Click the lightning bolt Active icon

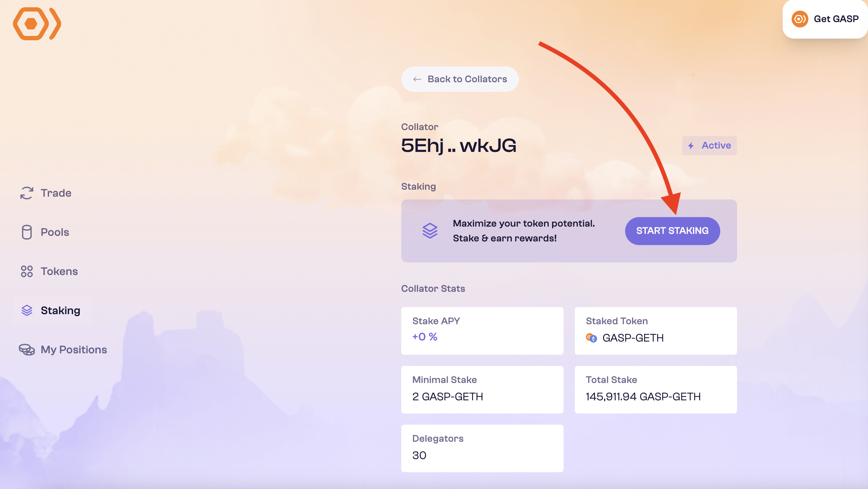click(691, 145)
